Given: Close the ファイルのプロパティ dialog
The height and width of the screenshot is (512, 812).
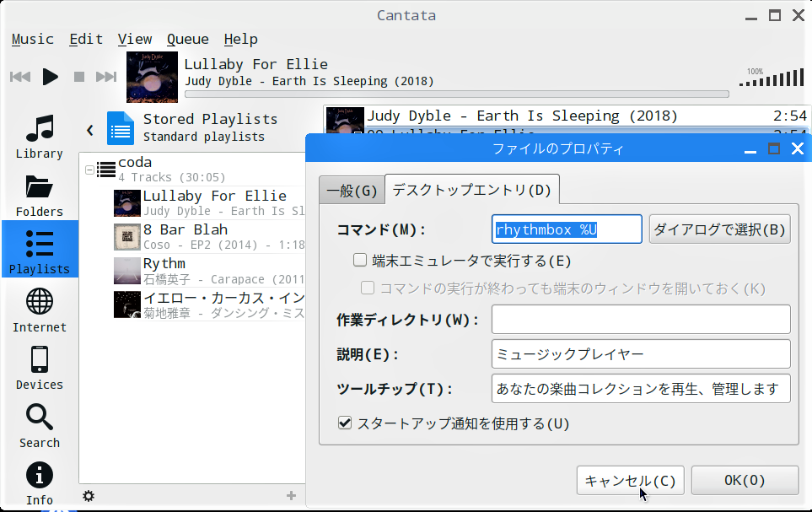Looking at the screenshot, I should (798, 149).
